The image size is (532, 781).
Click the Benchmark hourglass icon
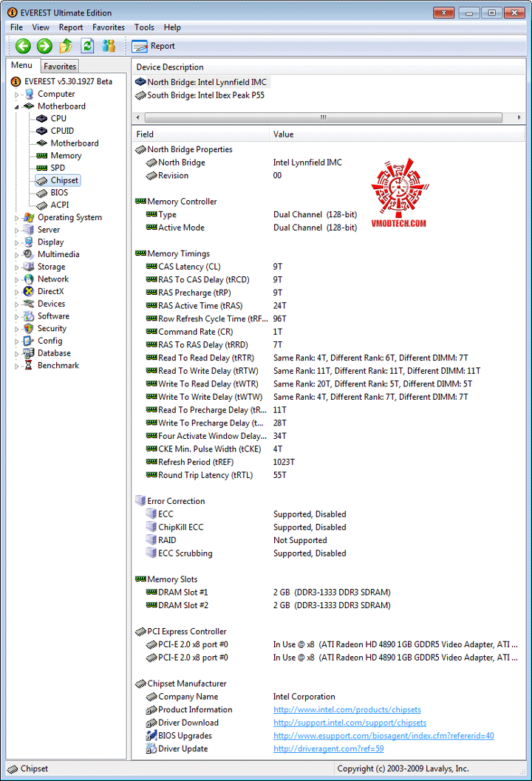click(x=29, y=366)
